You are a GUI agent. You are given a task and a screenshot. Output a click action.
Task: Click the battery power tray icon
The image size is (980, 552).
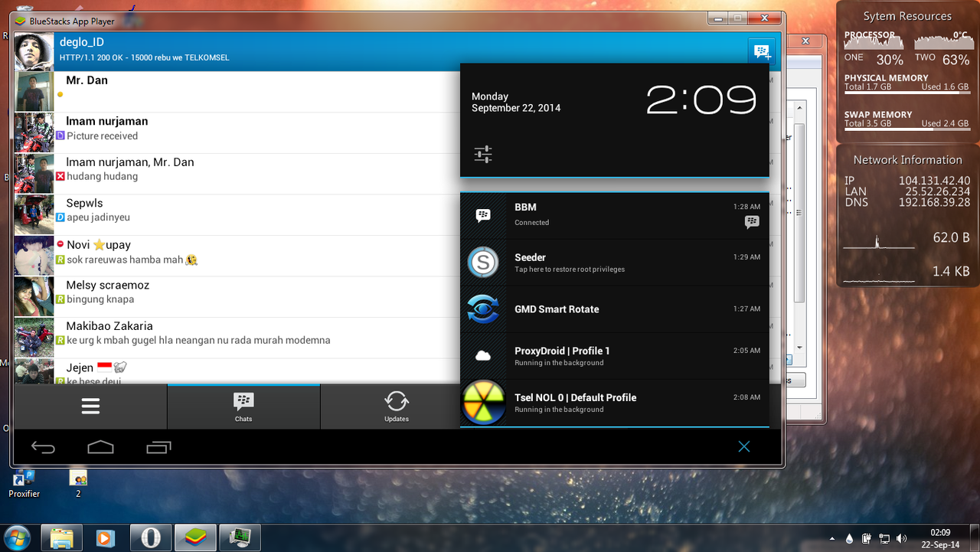pyautogui.click(x=867, y=538)
